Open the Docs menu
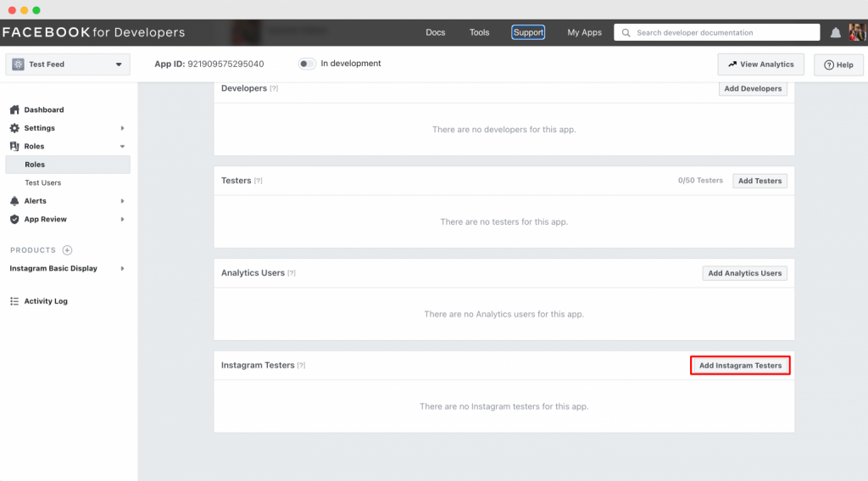 tap(435, 33)
